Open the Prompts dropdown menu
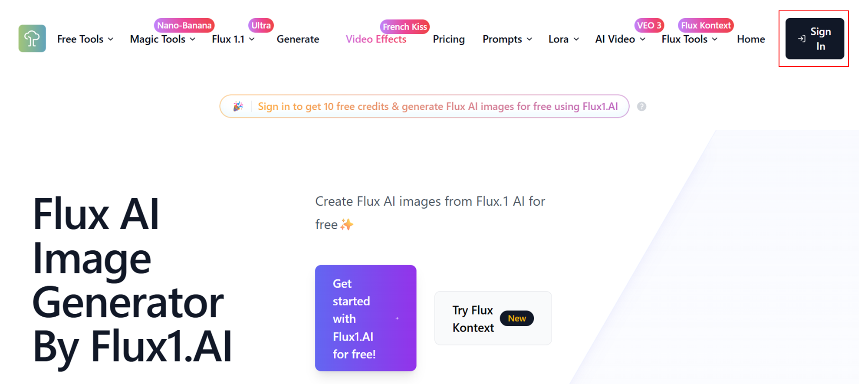This screenshot has width=868, height=384. pos(507,39)
